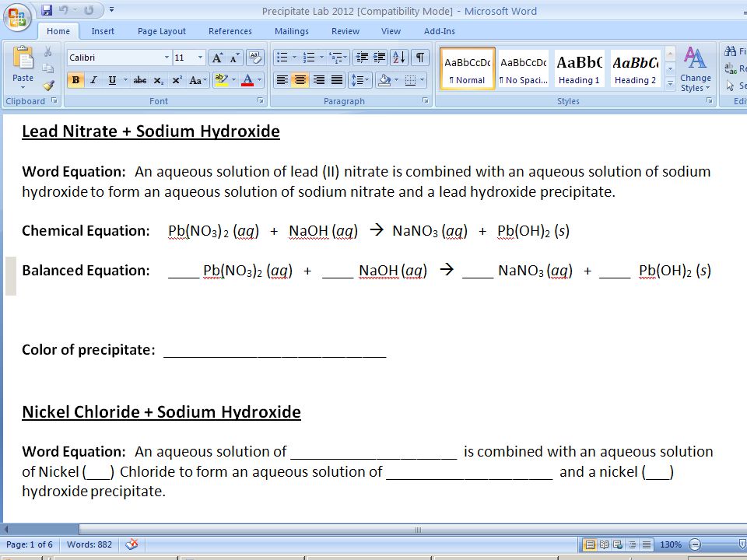
Task: Open line spacing options
Action: tap(359, 80)
